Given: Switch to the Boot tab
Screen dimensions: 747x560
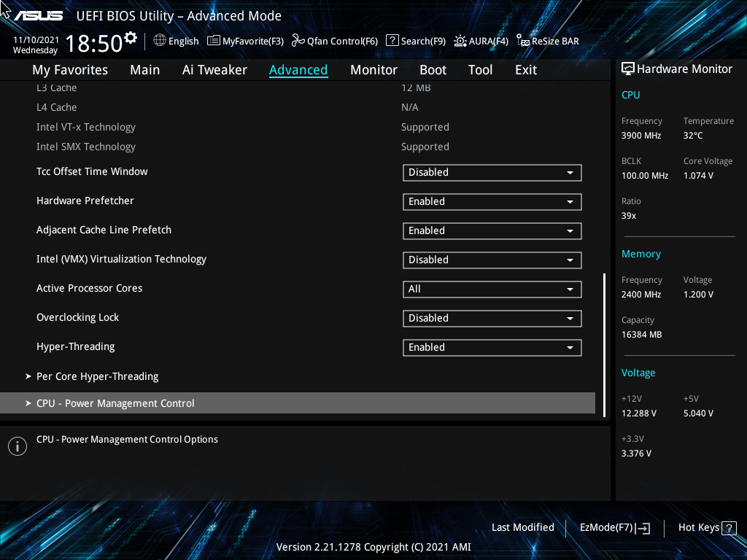Looking at the screenshot, I should [x=433, y=70].
